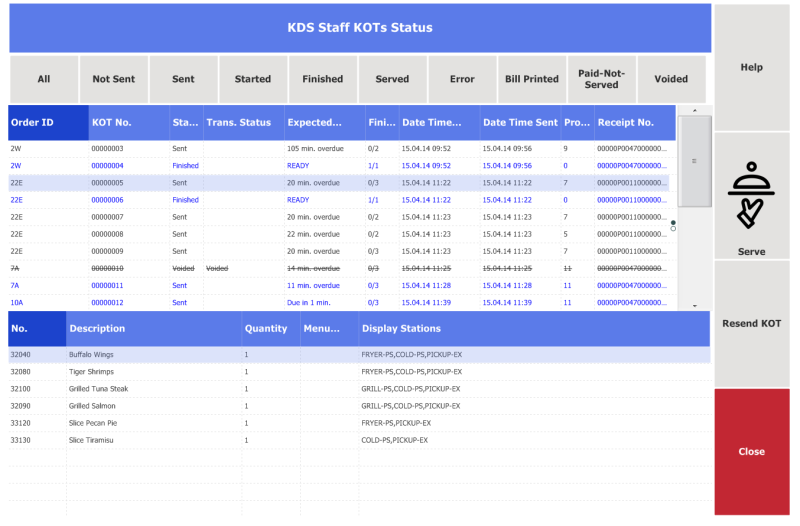800x526 pixels.
Task: Open the Bill Printed filter
Action: click(x=532, y=79)
